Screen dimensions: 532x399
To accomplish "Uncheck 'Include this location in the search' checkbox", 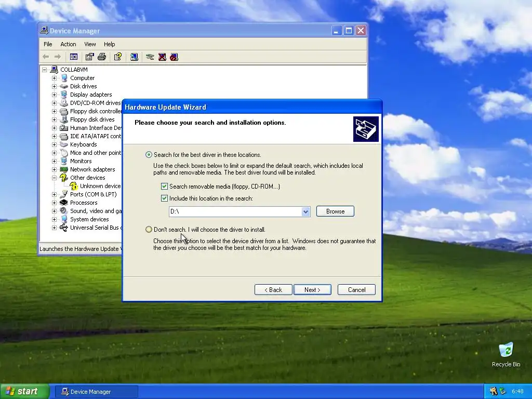I will [x=164, y=198].
